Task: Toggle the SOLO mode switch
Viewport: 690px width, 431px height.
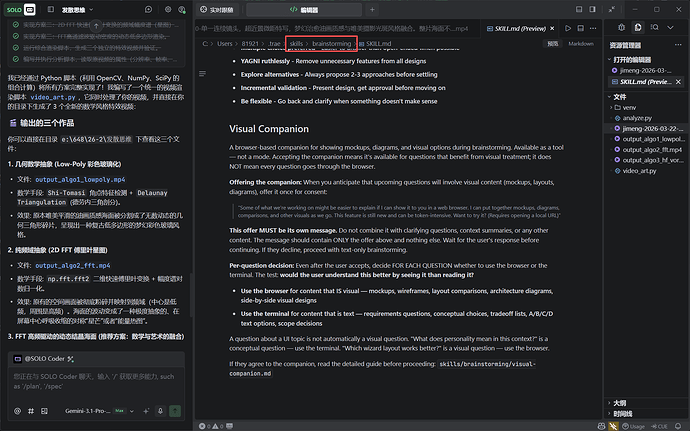Action: tap(21, 9)
